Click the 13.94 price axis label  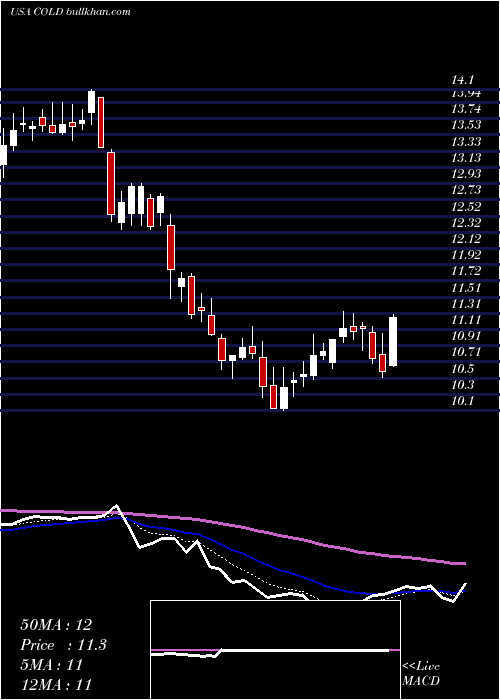466,93
